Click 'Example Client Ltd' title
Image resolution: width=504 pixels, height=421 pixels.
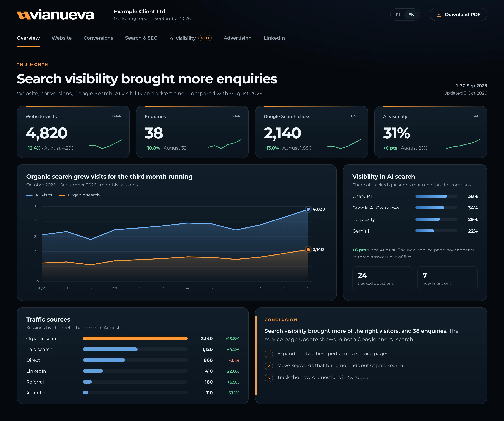[139, 12]
